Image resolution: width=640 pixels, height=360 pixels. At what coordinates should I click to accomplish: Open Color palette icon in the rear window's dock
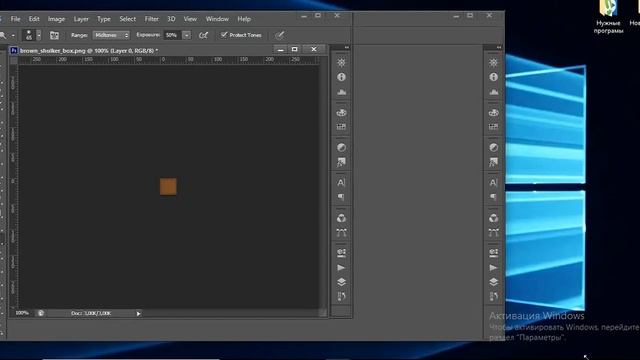coord(493,112)
